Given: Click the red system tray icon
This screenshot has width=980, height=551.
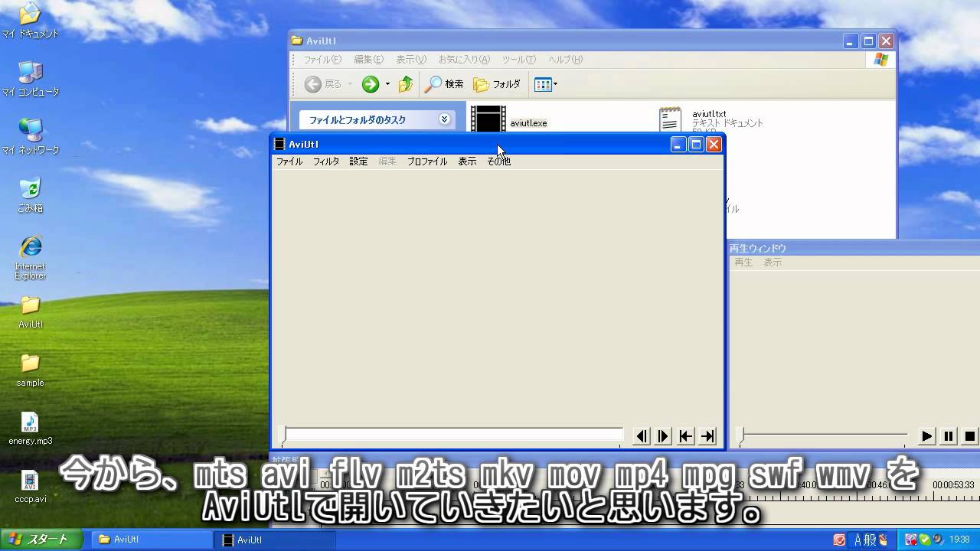Looking at the screenshot, I should point(839,540).
